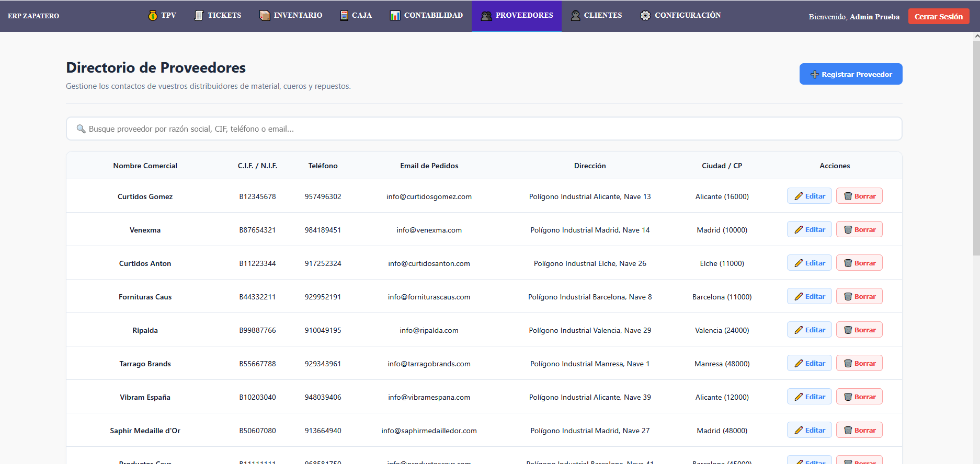Click the Caja register icon

pyautogui.click(x=344, y=16)
